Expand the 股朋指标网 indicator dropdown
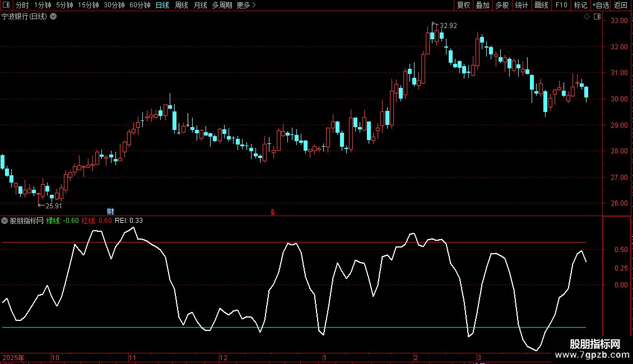 click(x=4, y=221)
